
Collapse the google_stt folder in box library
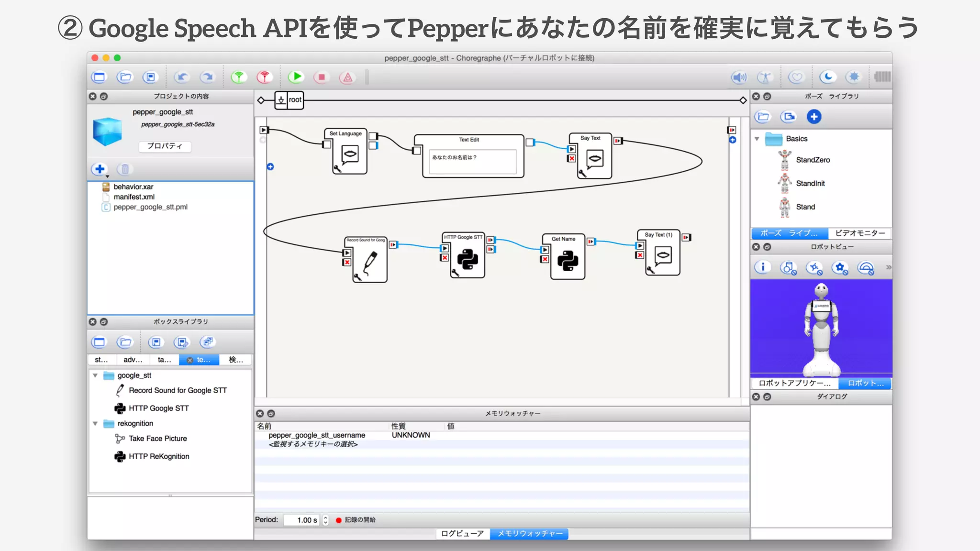tap(95, 375)
